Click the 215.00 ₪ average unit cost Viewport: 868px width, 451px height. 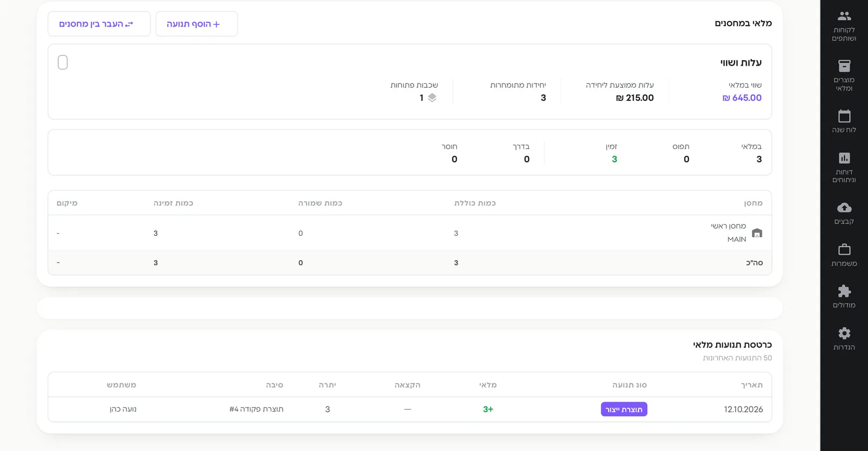pos(635,98)
